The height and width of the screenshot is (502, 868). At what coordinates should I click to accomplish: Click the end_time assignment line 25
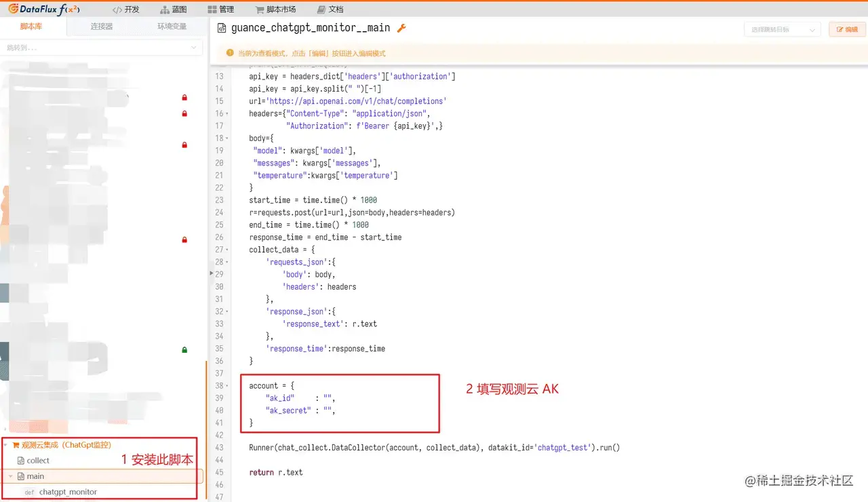309,225
